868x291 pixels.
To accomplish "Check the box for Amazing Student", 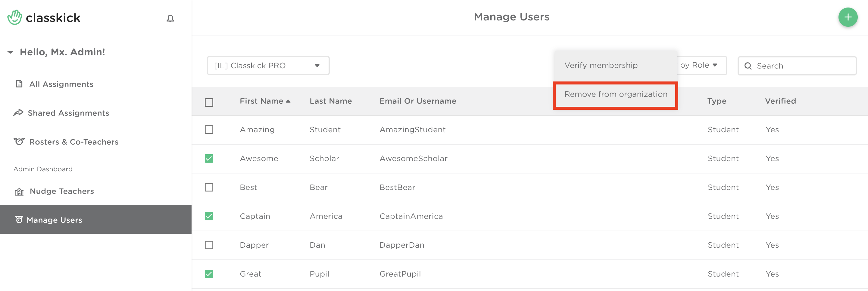I will (x=209, y=130).
